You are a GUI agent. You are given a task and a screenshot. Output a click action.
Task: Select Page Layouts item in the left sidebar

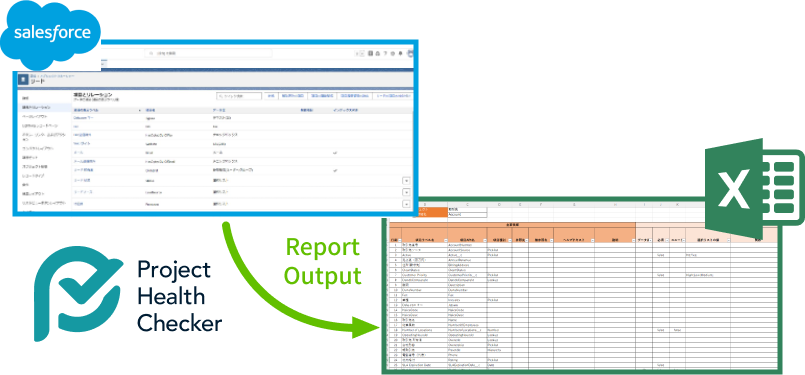click(x=35, y=117)
